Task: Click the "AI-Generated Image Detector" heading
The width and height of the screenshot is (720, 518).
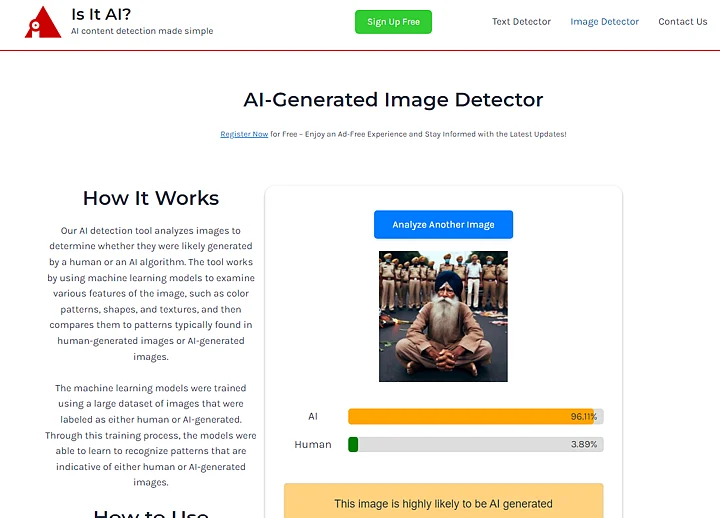Action: (393, 100)
